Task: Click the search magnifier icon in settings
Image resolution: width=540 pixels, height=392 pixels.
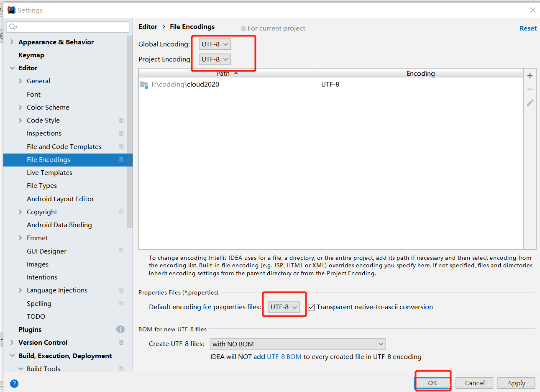Action: [13, 27]
